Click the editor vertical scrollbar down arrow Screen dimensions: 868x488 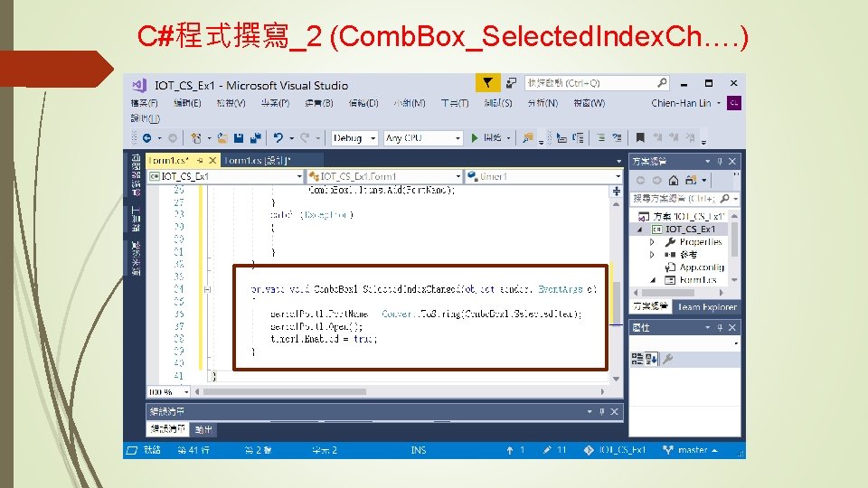[616, 379]
